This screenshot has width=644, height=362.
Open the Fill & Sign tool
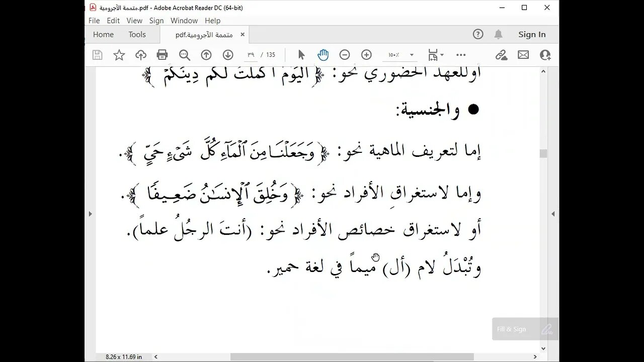click(x=525, y=329)
